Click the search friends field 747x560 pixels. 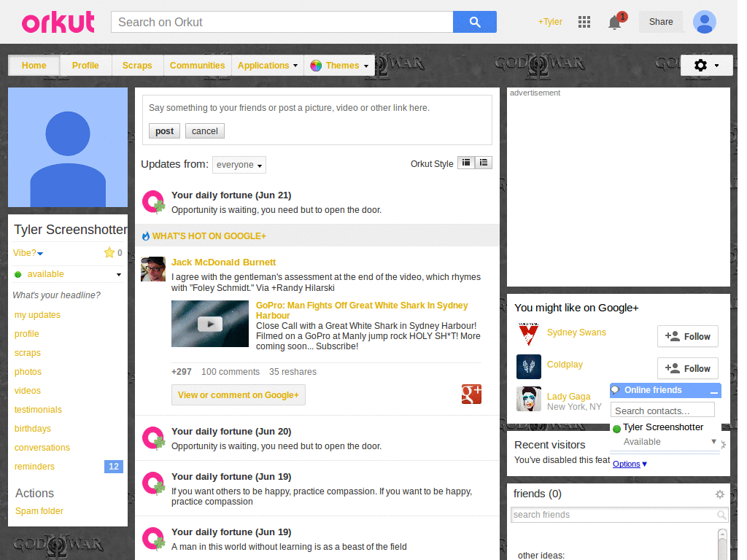click(619, 515)
